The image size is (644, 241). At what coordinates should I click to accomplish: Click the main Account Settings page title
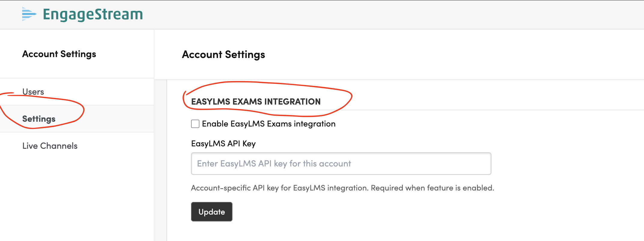(x=223, y=54)
